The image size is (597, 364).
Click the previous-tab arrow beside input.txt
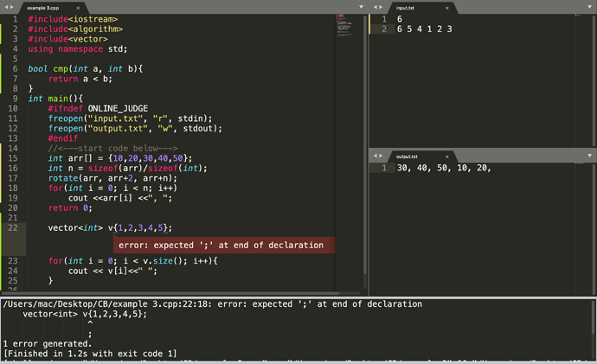375,7
